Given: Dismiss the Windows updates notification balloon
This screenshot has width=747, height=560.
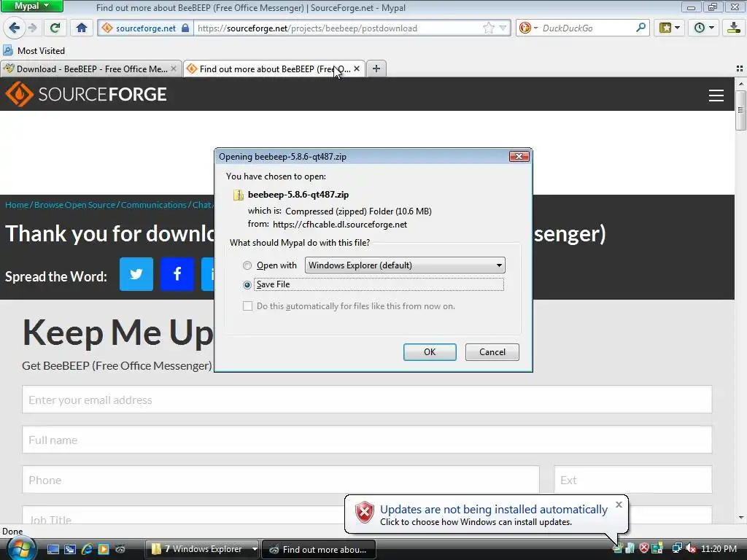Looking at the screenshot, I should pyautogui.click(x=619, y=505).
